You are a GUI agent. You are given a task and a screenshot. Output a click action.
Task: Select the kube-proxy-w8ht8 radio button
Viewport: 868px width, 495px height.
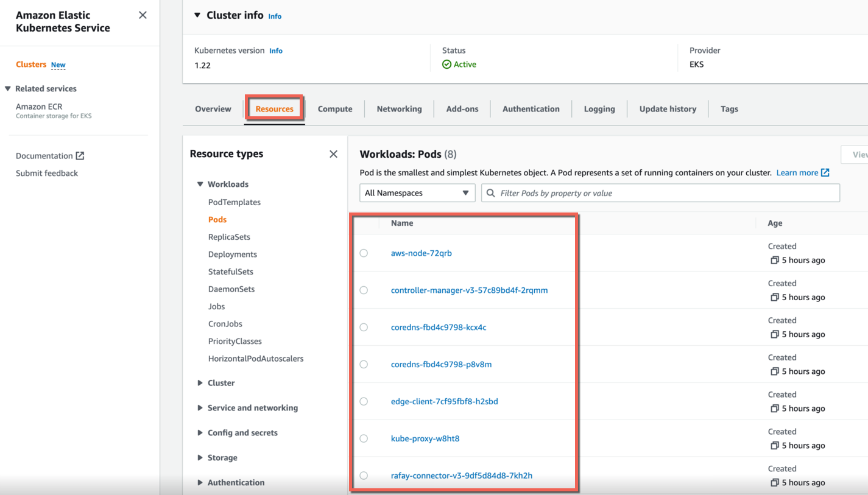point(364,439)
